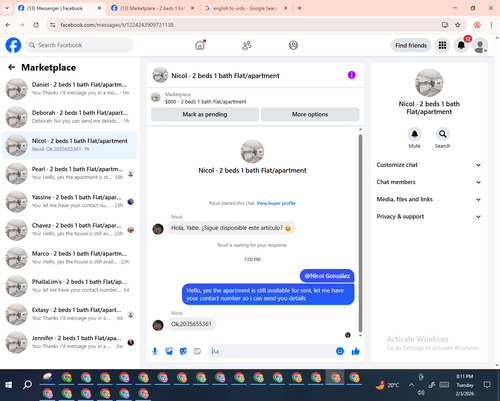Click the chat scrollbar
The width and height of the screenshot is (500, 401).
point(360,233)
